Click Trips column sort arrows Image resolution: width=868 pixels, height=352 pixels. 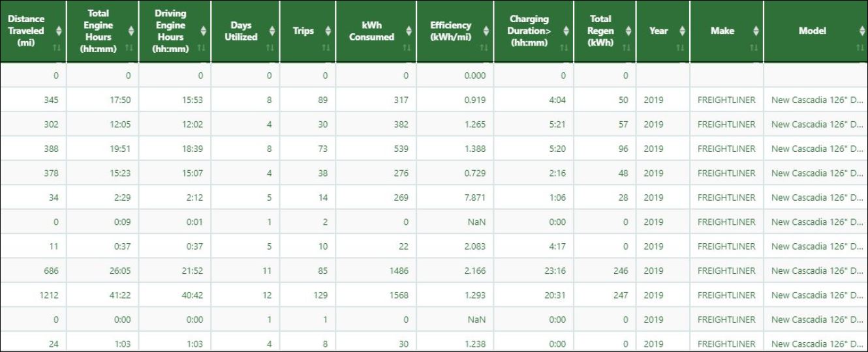328,31
